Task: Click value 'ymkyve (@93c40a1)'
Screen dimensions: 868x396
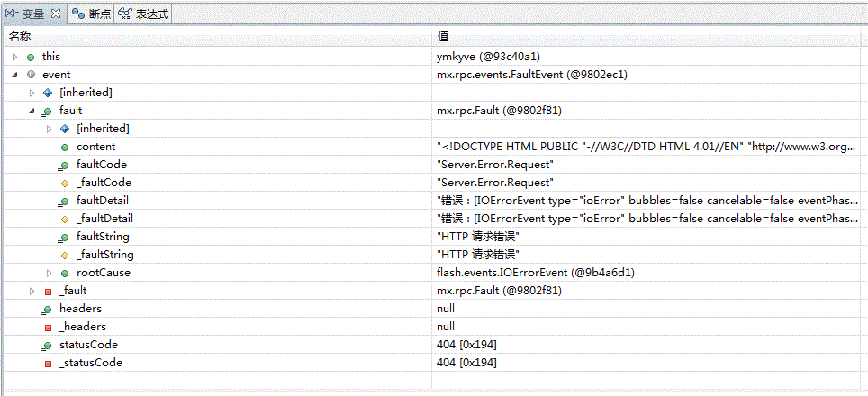Action: point(489,57)
